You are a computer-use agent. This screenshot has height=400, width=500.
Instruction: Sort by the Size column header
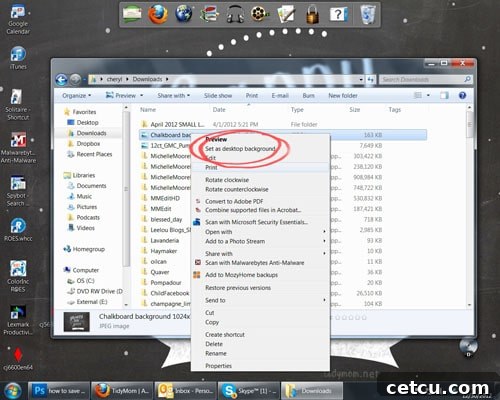(355, 110)
